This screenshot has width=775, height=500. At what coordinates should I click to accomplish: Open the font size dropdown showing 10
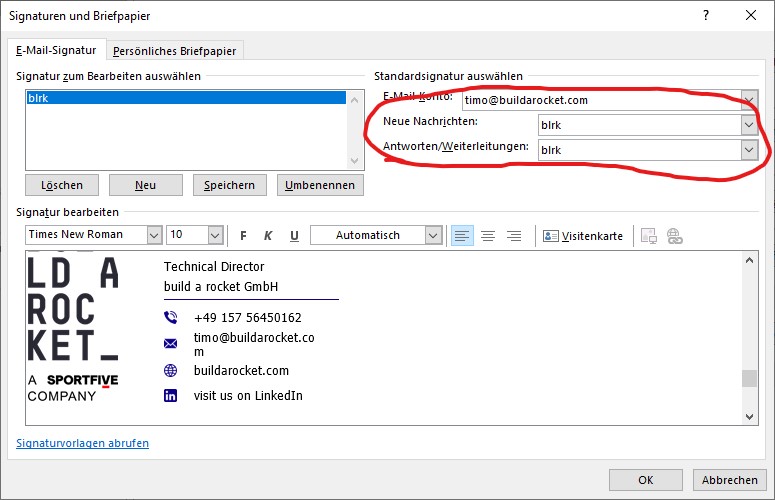pyautogui.click(x=215, y=235)
